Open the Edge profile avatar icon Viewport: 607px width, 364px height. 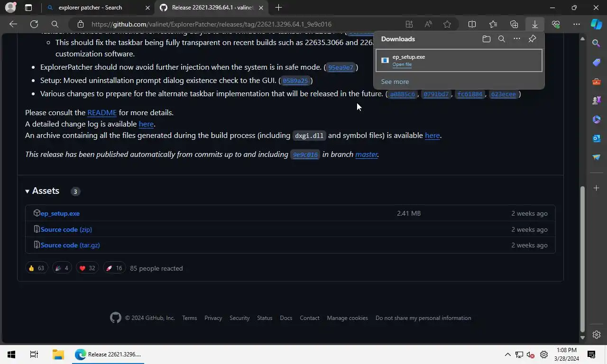coord(10,8)
